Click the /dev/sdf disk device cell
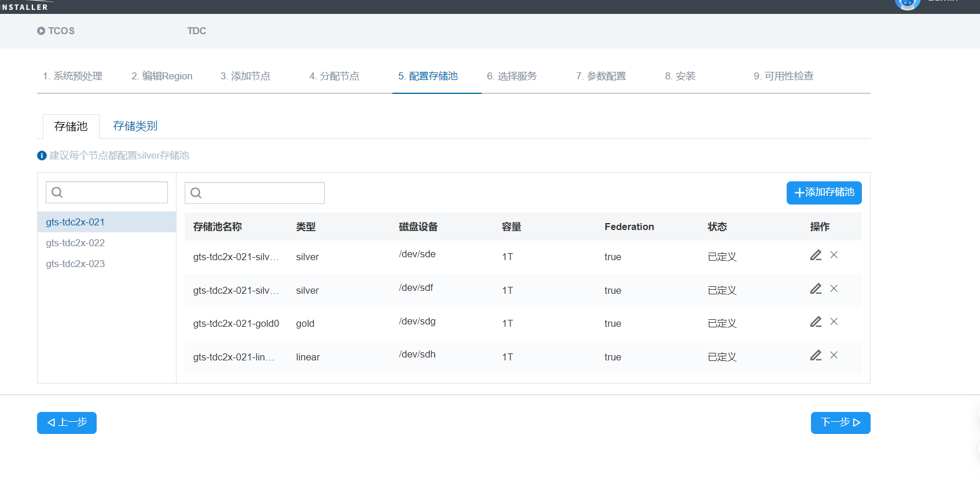980x489 pixels. pos(416,287)
